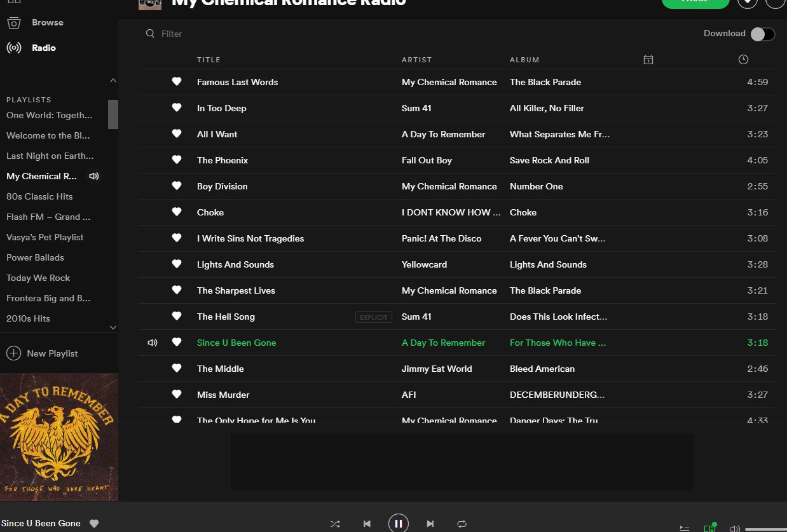Toggle the liked heart for Lights And Sounds
The image size is (787, 532).
coord(177,264)
